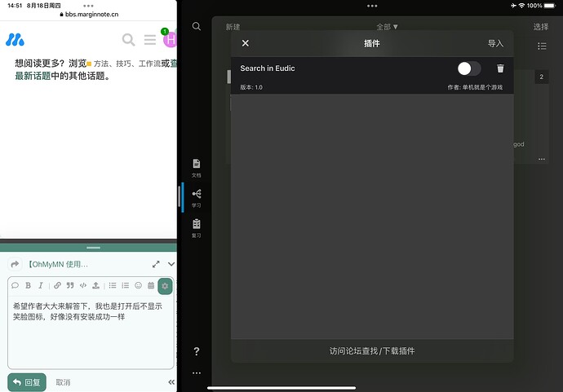Open forum search magnifier icon

[x=129, y=40]
